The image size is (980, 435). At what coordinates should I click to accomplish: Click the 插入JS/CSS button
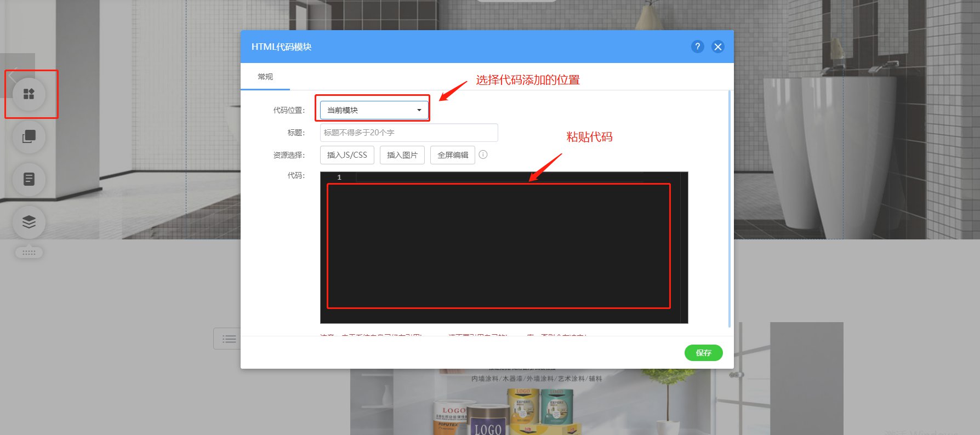click(347, 155)
